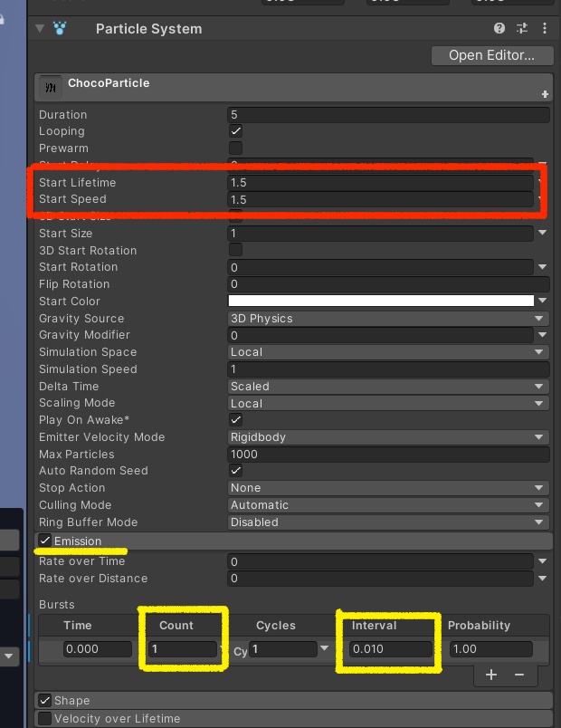561x728 pixels.
Task: Click the Simulation Space label
Action: (x=88, y=352)
